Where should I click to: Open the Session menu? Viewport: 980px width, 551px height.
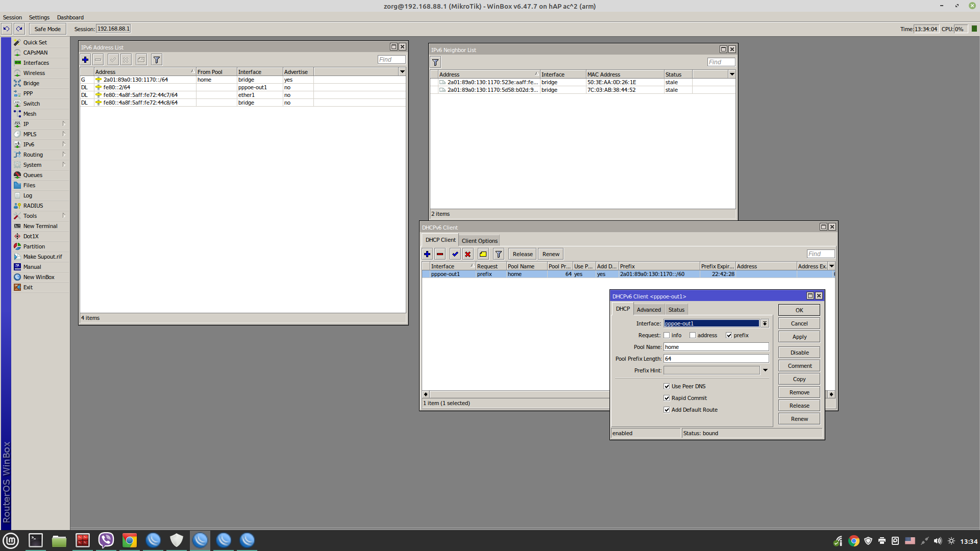pos(12,17)
